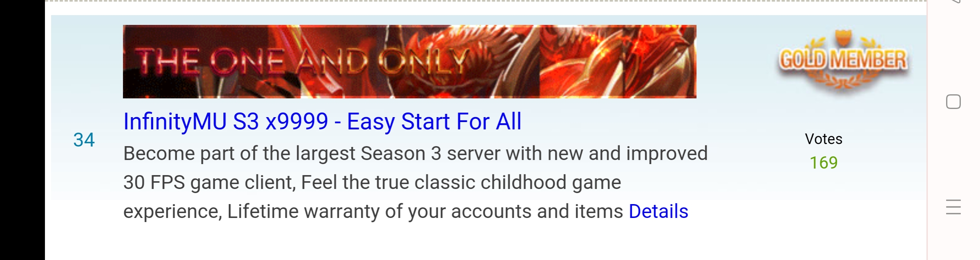Click the shield emblem atop Gold badge
The width and height of the screenshot is (980, 260).
click(x=843, y=38)
